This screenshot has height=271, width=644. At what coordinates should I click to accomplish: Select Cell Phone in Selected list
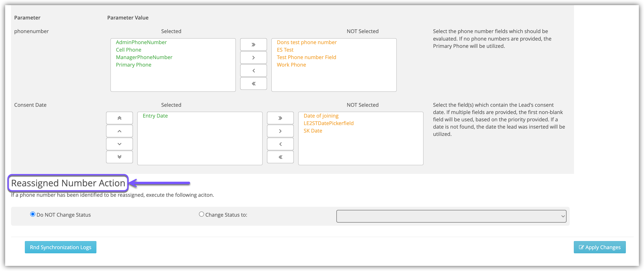coord(129,50)
